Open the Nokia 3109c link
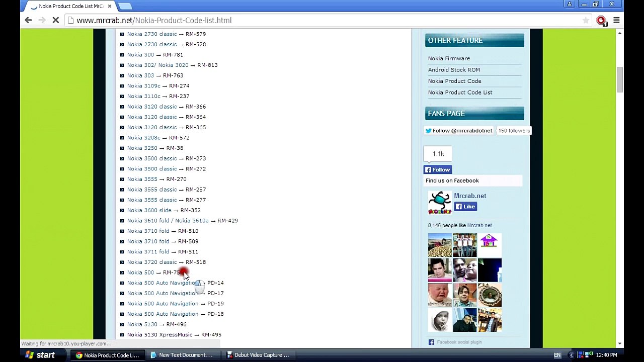The height and width of the screenshot is (362, 644). click(143, 86)
